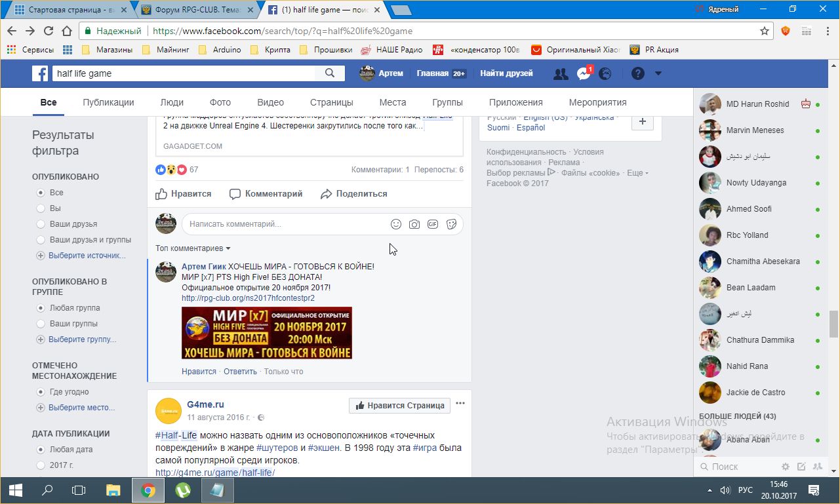Image resolution: width=840 pixels, height=504 pixels.
Task: Click "Нравится Страница" for G4me.ru
Action: [400, 406]
